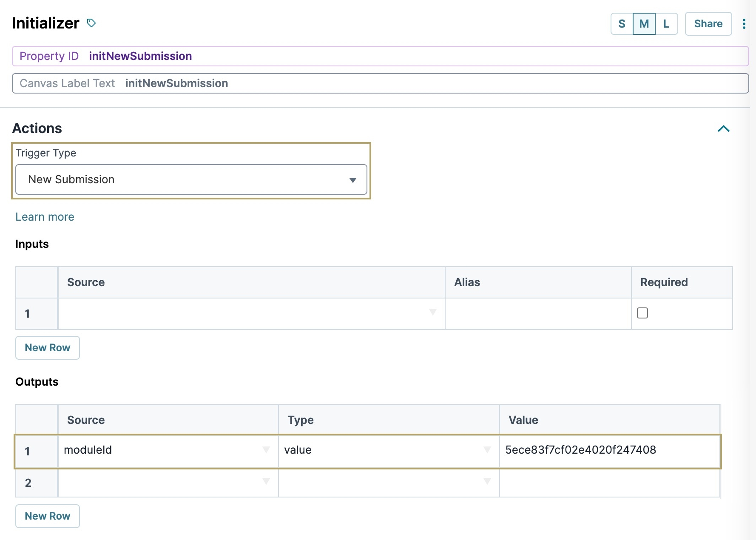
Task: Open Outputs row 2 Source dropdown
Action: (x=168, y=482)
